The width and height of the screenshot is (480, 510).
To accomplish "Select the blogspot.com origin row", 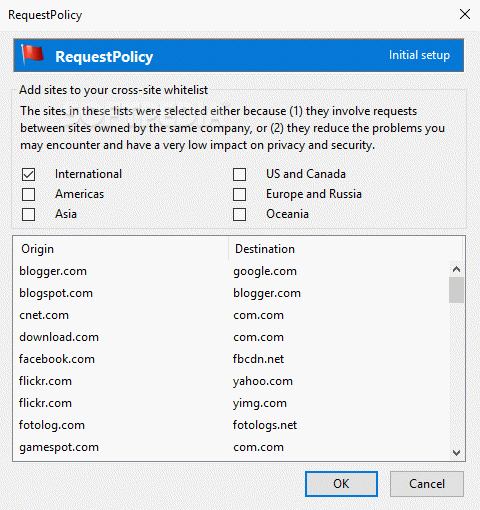I will (x=231, y=293).
